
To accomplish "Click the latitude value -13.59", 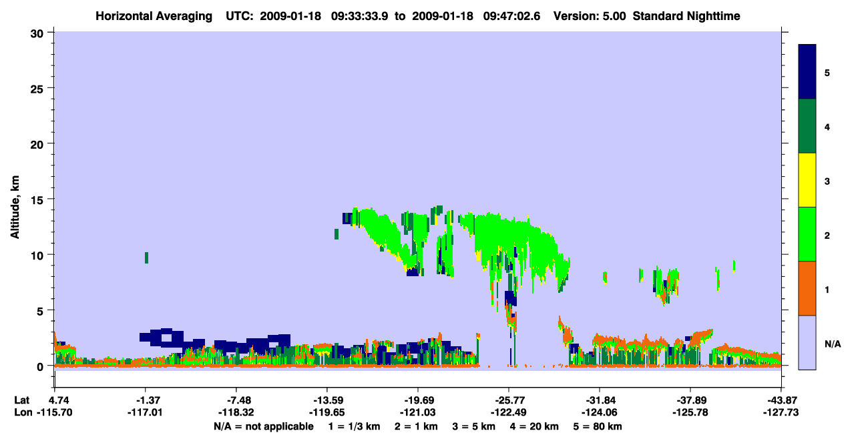I will (327, 400).
